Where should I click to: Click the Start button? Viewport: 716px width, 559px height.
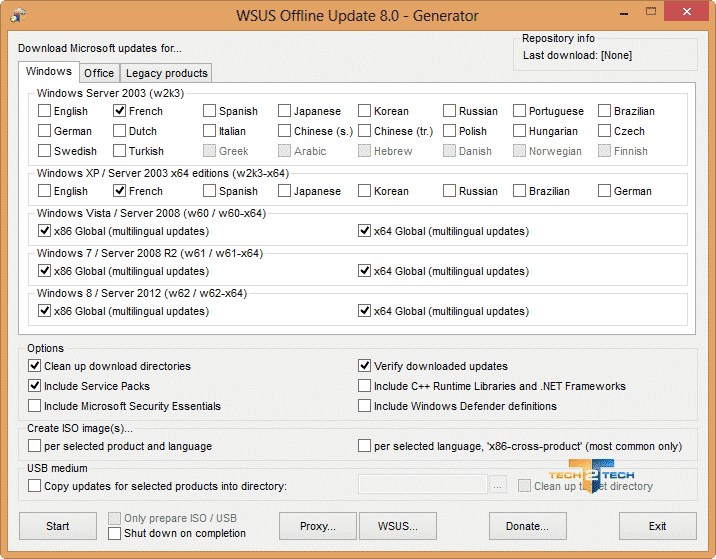tap(58, 526)
